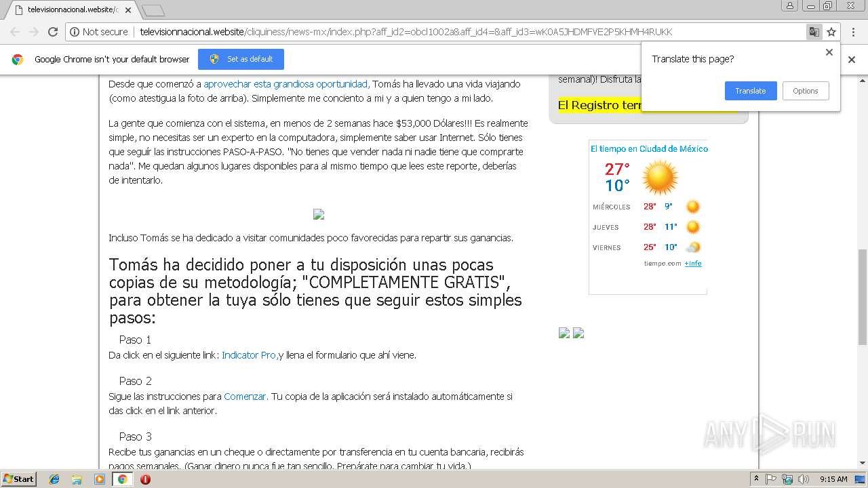The width and height of the screenshot is (868, 488).
Task: Click the Chrome user profile icon
Action: click(x=789, y=5)
